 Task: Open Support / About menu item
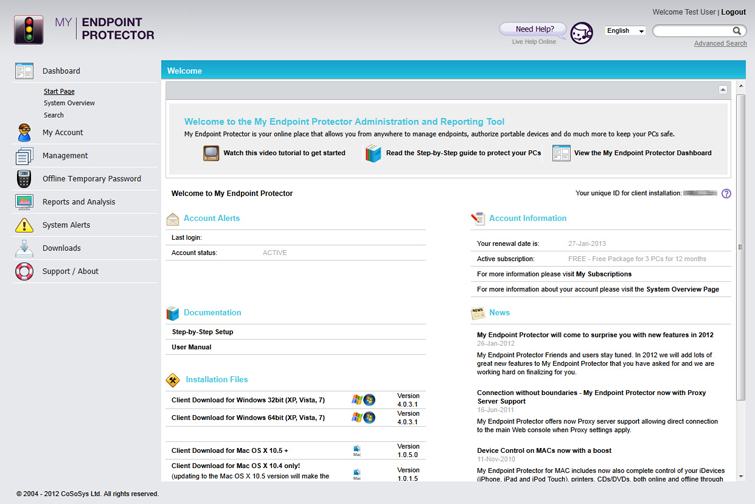[70, 271]
